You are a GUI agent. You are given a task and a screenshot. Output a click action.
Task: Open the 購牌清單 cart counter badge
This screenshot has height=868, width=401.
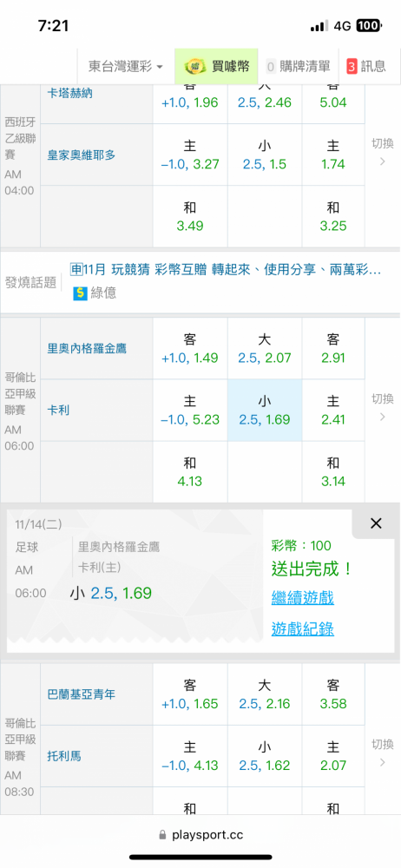(271, 67)
